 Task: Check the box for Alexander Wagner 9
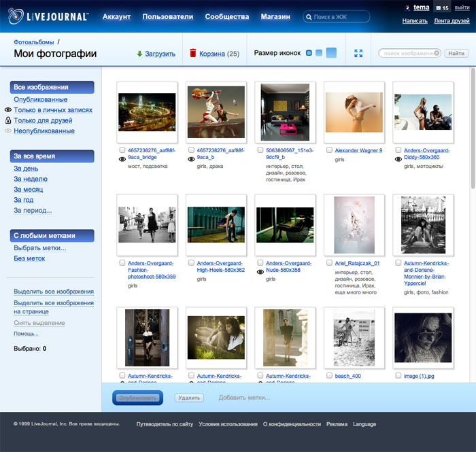pyautogui.click(x=329, y=150)
